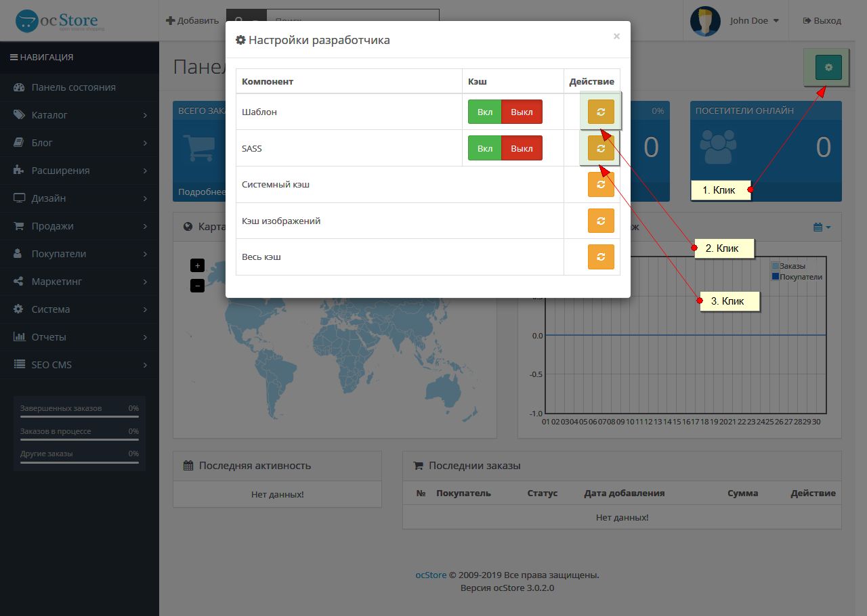Select the Кэш изображений row label
This screenshot has height=616, width=867.
(x=281, y=221)
